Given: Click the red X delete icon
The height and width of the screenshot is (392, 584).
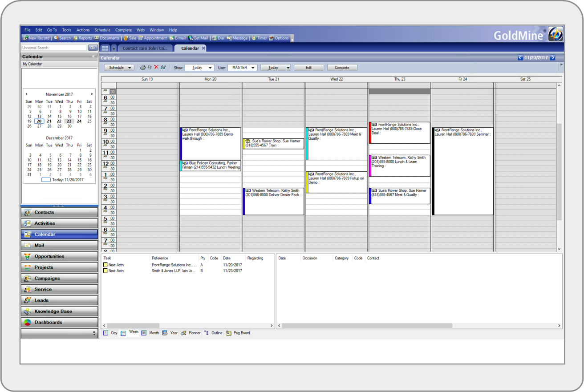Looking at the screenshot, I should pyautogui.click(x=156, y=68).
